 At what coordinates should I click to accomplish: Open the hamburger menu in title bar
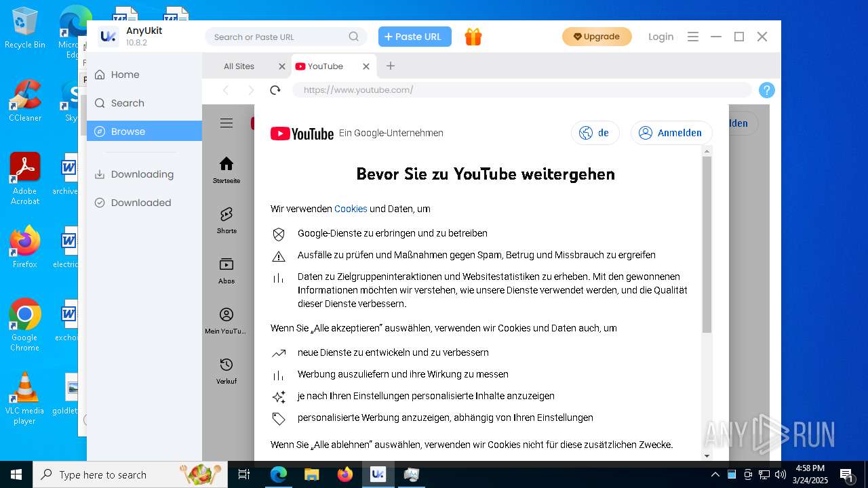tap(693, 37)
